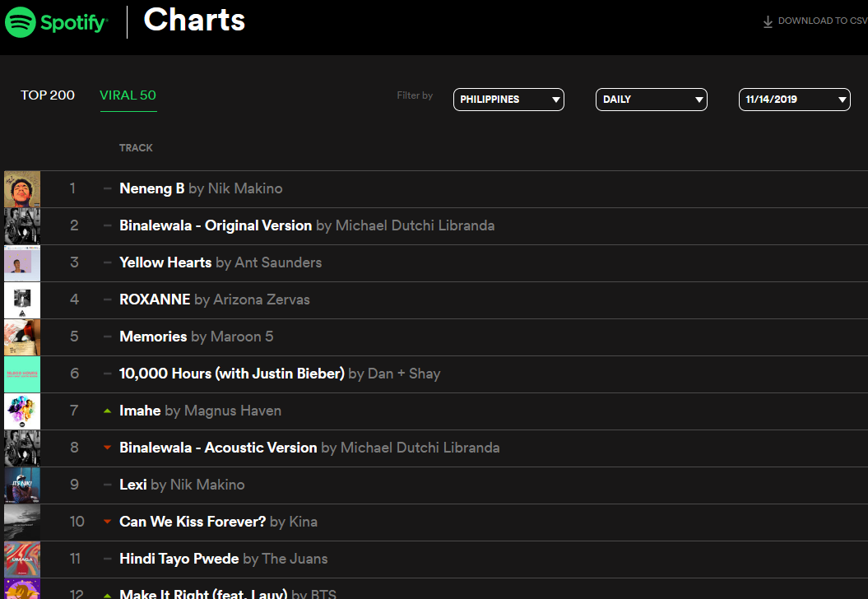Open the PHILIPPINES country dropdown
The width and height of the screenshot is (868, 599).
point(508,100)
